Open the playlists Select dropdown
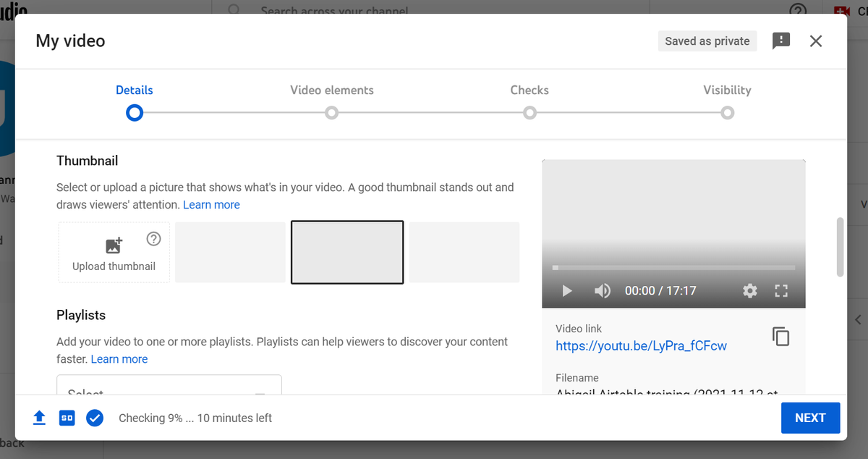 [169, 385]
